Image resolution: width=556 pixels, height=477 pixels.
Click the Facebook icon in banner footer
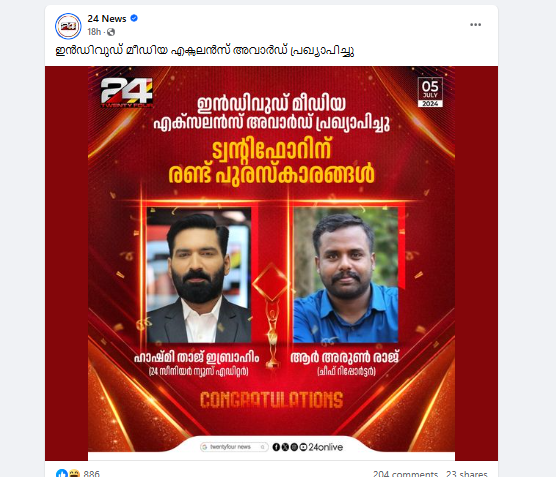tap(276, 447)
